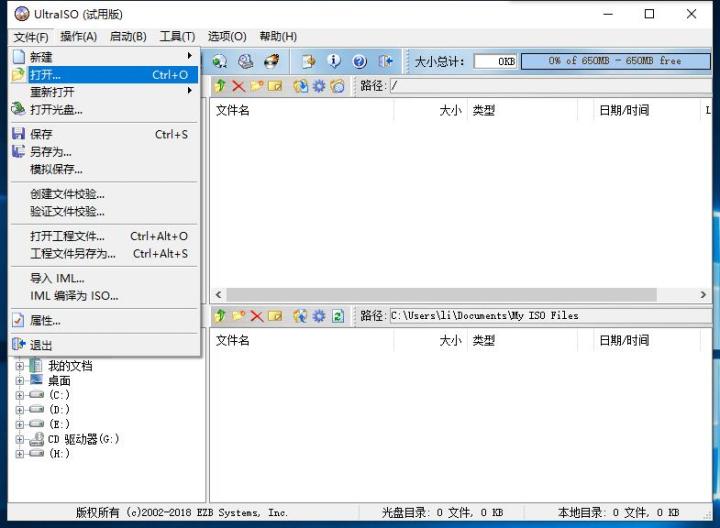Expand the CD 驱动器(G:) node
This screenshot has height=528, width=720.
tap(20, 439)
